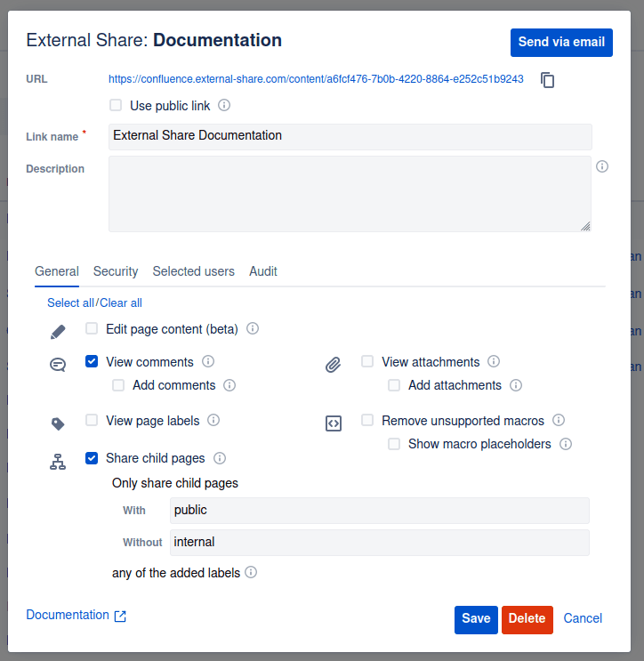Click info icon for Edit page content
The image size is (644, 661).
pos(253,328)
